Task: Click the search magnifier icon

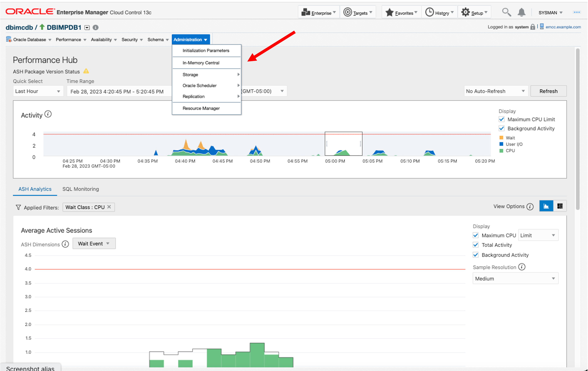Action: pos(506,12)
